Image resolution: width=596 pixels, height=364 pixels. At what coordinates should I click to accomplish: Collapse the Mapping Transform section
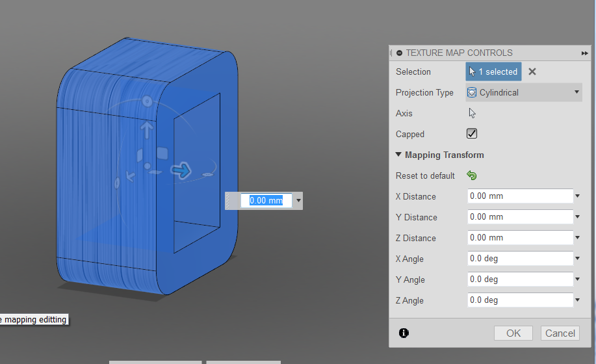[398, 155]
